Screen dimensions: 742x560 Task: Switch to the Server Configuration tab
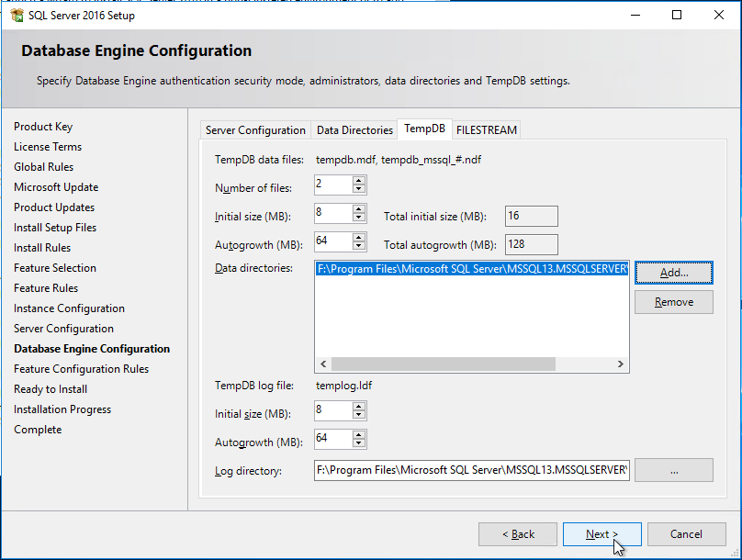click(255, 130)
